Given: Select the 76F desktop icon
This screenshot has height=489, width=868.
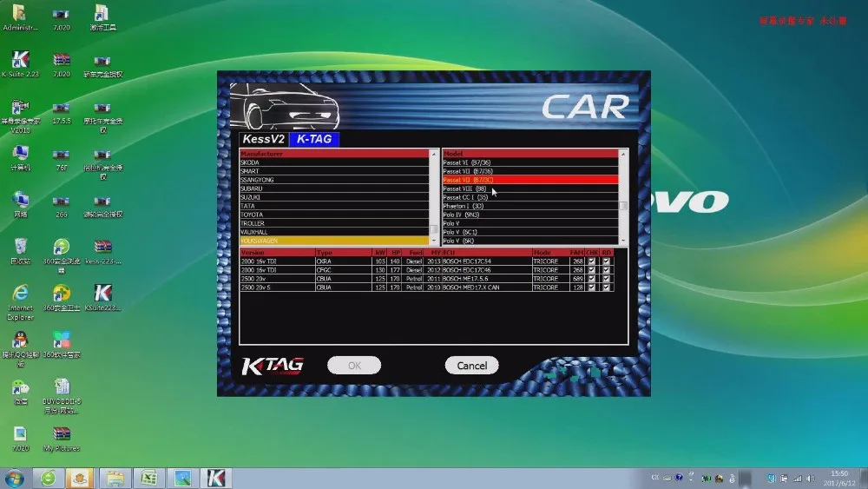Looking at the screenshot, I should (62, 160).
